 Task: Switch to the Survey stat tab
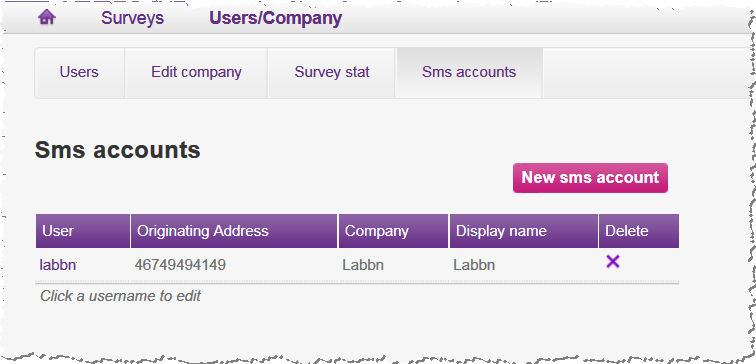coord(332,72)
